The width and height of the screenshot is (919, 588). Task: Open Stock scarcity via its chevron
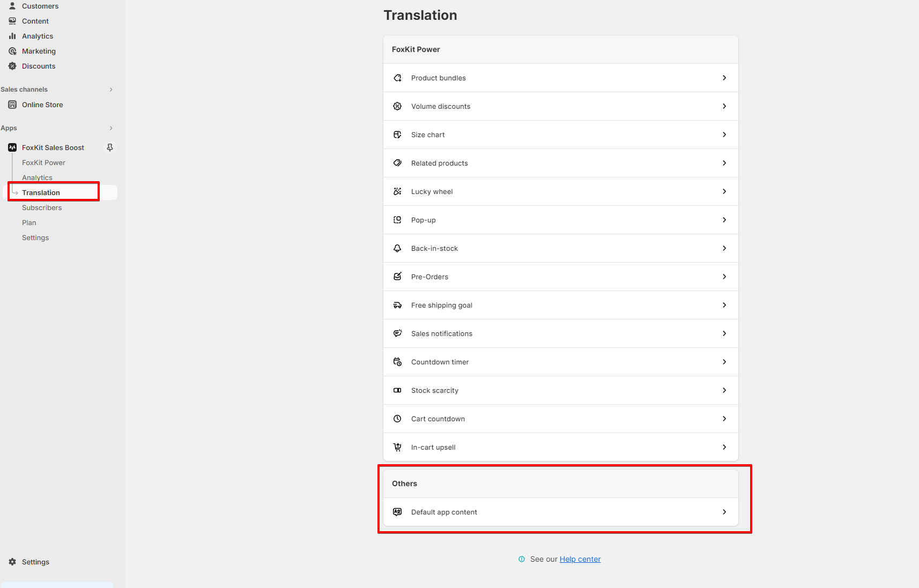pyautogui.click(x=724, y=390)
